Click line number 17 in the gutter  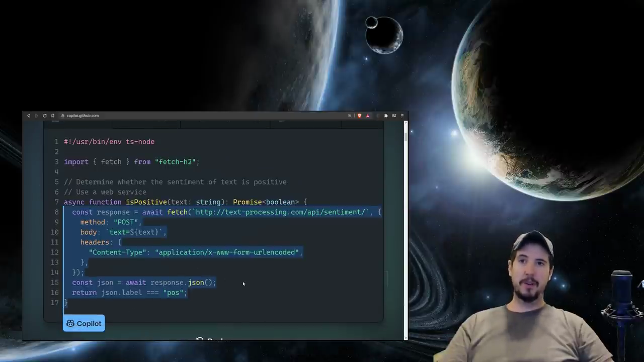coord(55,303)
